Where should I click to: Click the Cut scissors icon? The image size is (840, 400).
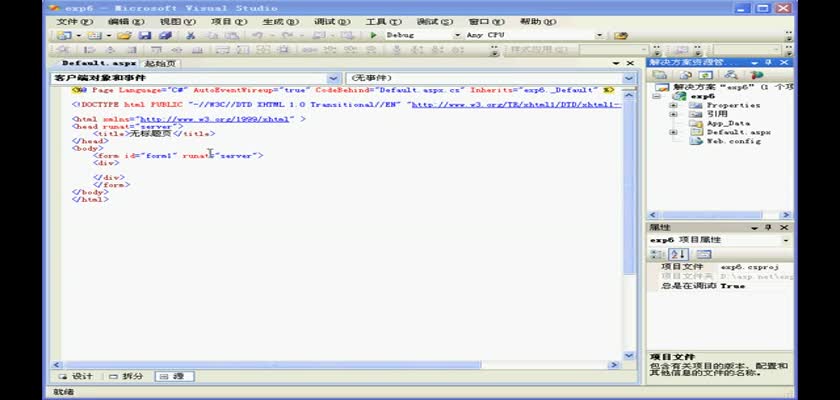tap(190, 35)
